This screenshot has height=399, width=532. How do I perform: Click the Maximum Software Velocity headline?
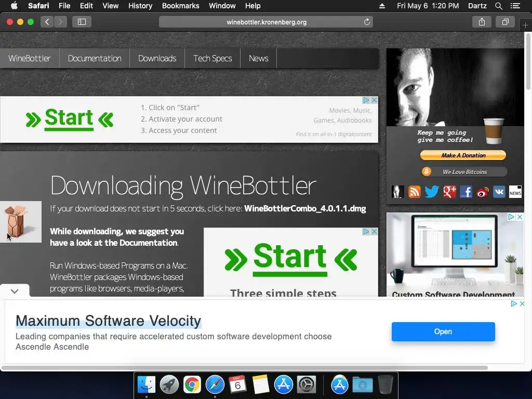tap(109, 321)
